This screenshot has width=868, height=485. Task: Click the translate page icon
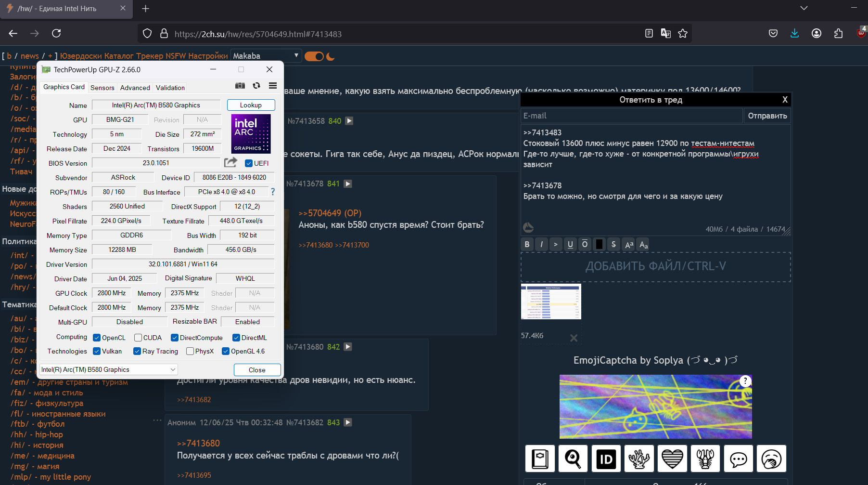tap(666, 33)
